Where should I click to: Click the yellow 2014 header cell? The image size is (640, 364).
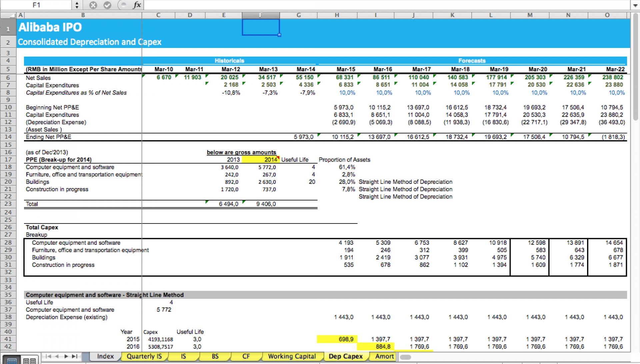click(261, 160)
